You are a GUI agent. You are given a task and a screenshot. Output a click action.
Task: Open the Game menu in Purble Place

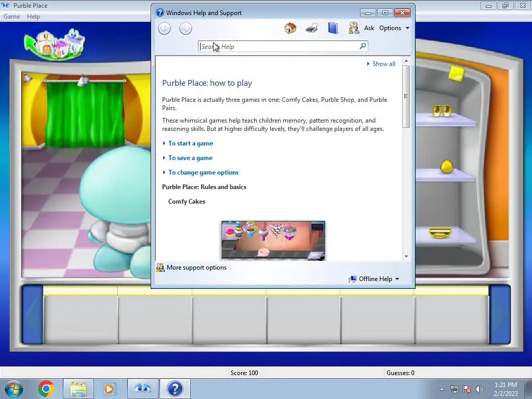(x=11, y=17)
